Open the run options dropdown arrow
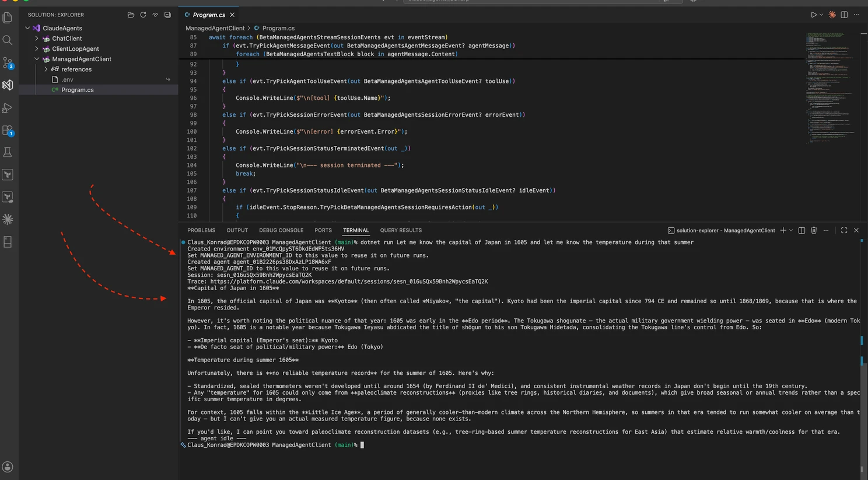 tap(821, 15)
